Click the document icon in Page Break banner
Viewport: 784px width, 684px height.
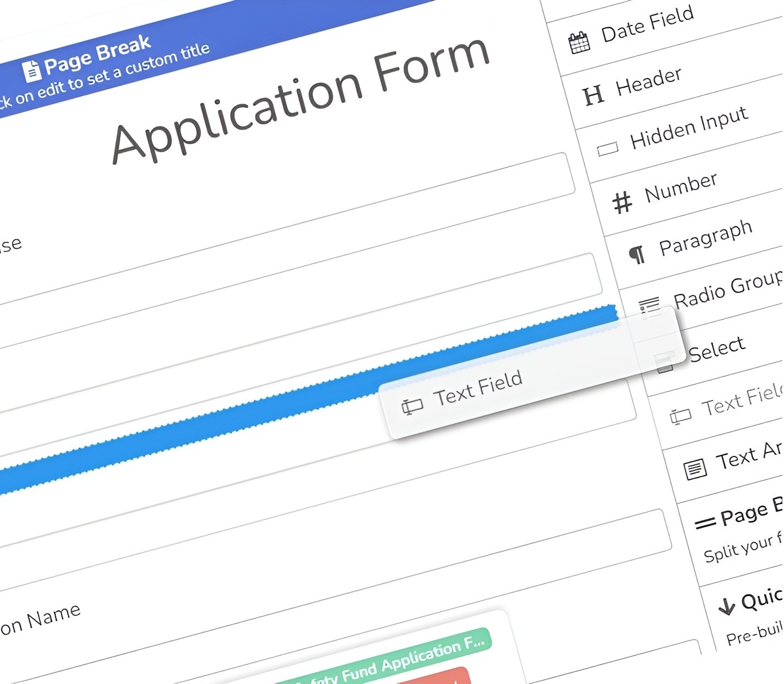click(x=31, y=70)
